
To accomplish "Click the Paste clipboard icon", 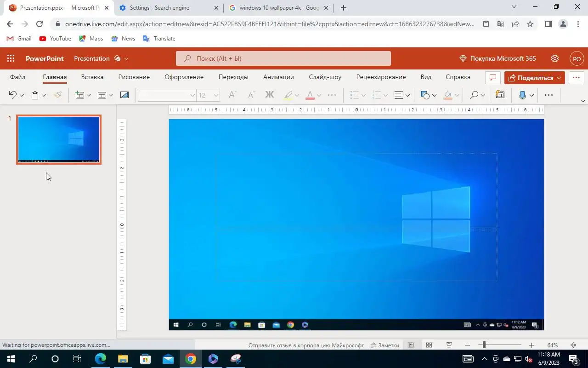I will coord(35,95).
